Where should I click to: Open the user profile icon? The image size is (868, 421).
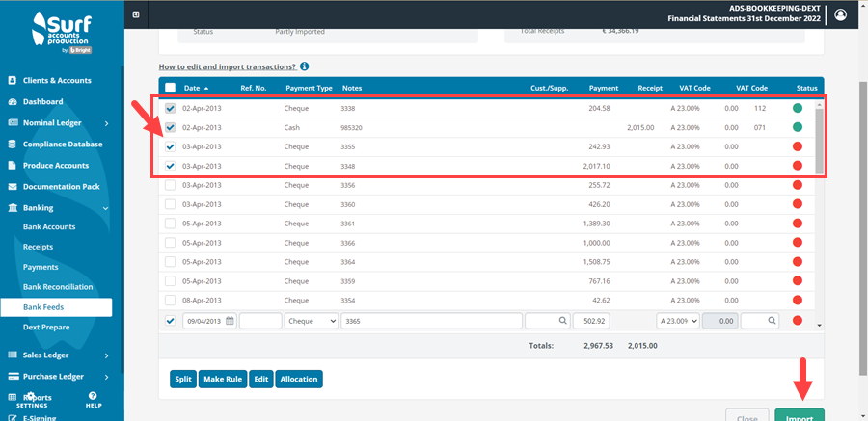click(x=840, y=15)
